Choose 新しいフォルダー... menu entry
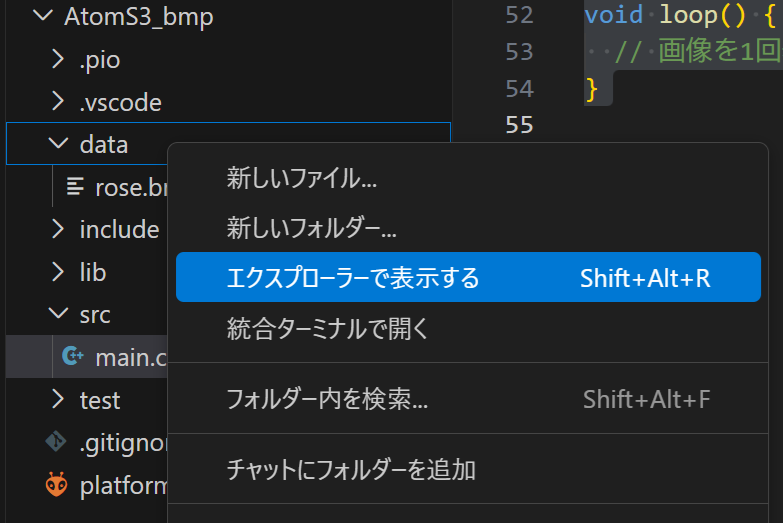 (311, 229)
